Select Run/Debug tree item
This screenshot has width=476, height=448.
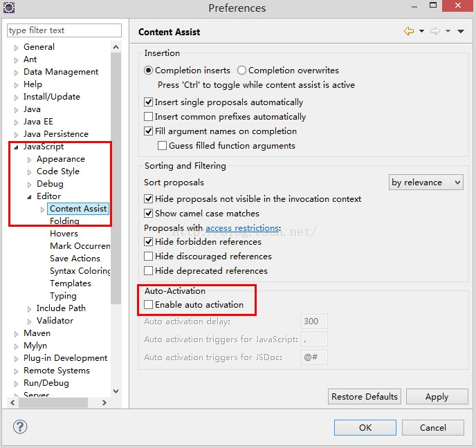point(46,383)
